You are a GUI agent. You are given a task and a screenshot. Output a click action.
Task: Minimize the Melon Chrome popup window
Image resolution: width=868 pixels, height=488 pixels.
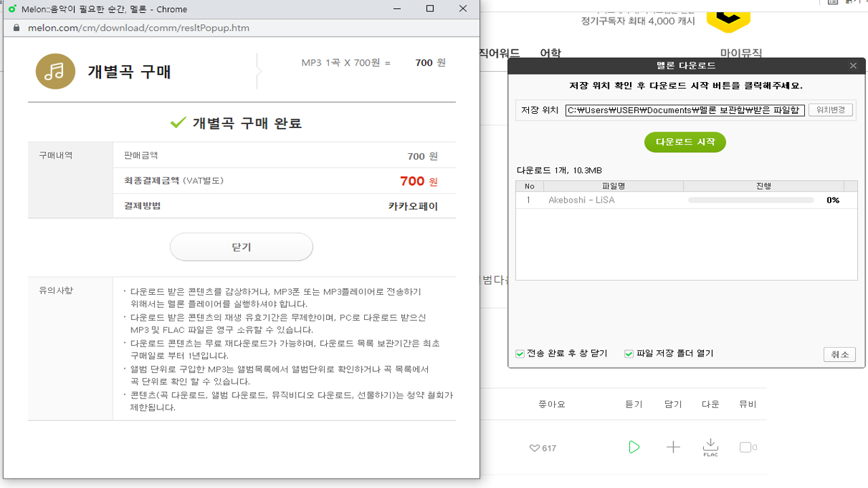coord(397,9)
